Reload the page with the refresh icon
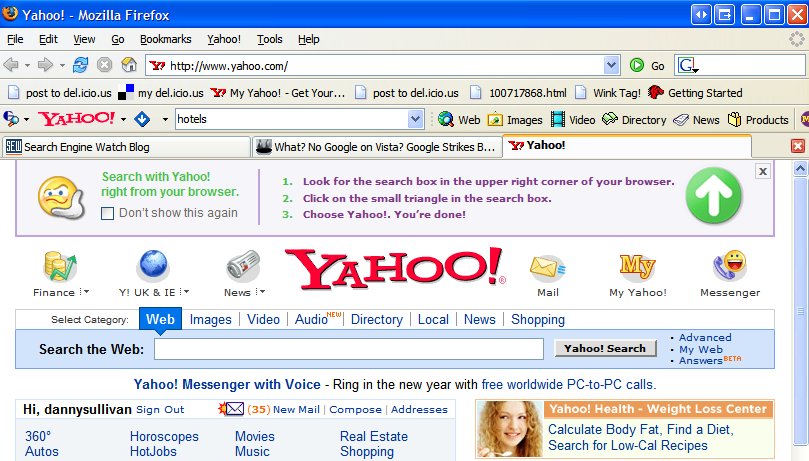 (80, 65)
